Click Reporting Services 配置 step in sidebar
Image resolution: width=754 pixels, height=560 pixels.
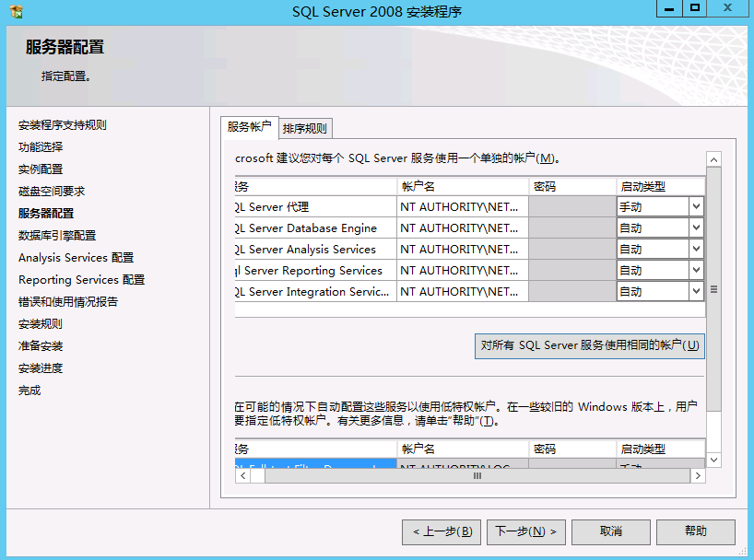pos(82,280)
